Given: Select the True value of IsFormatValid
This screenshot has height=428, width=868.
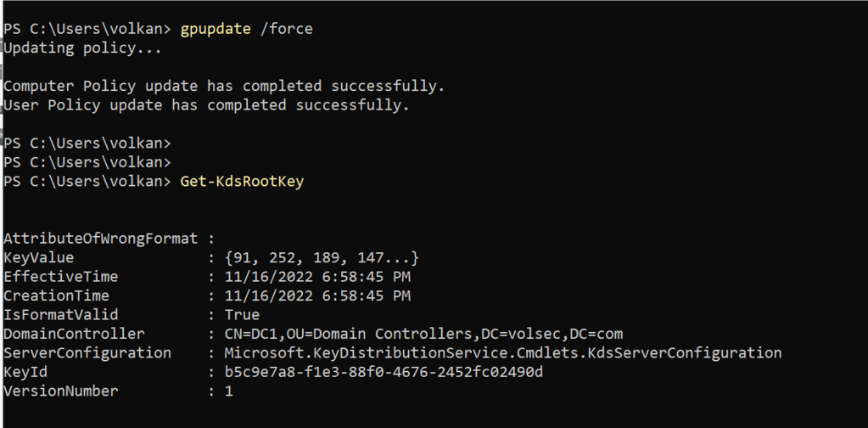Looking at the screenshot, I should (x=242, y=315).
